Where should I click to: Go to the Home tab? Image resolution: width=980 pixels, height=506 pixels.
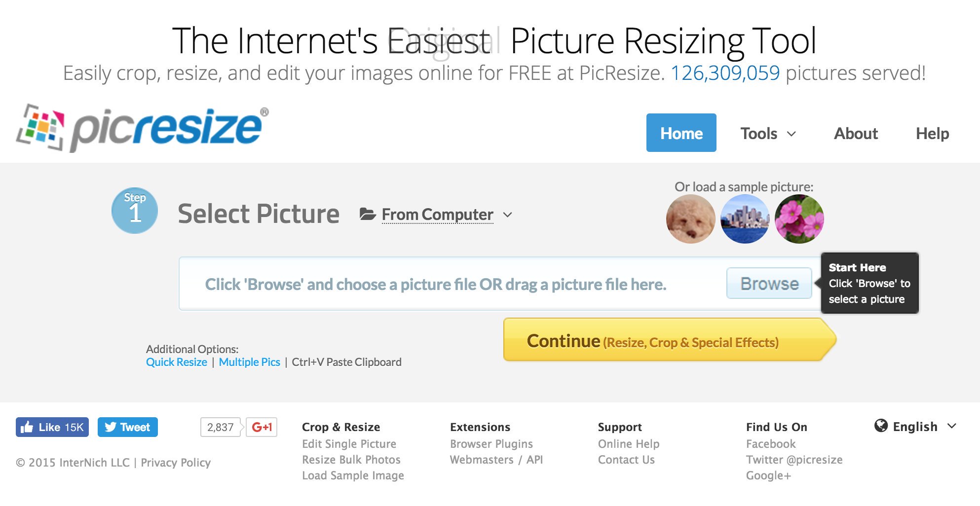tap(681, 133)
